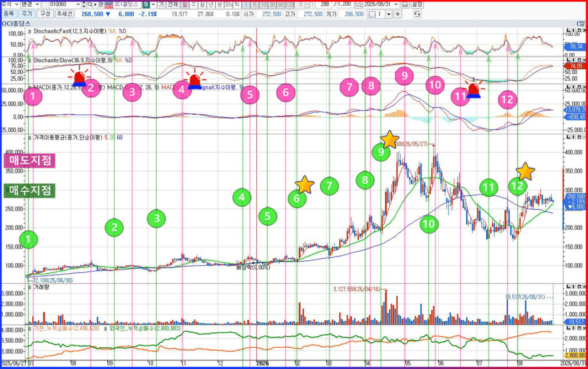Select the 1 interval preset button
The image size is (588, 369).
pos(246,5)
